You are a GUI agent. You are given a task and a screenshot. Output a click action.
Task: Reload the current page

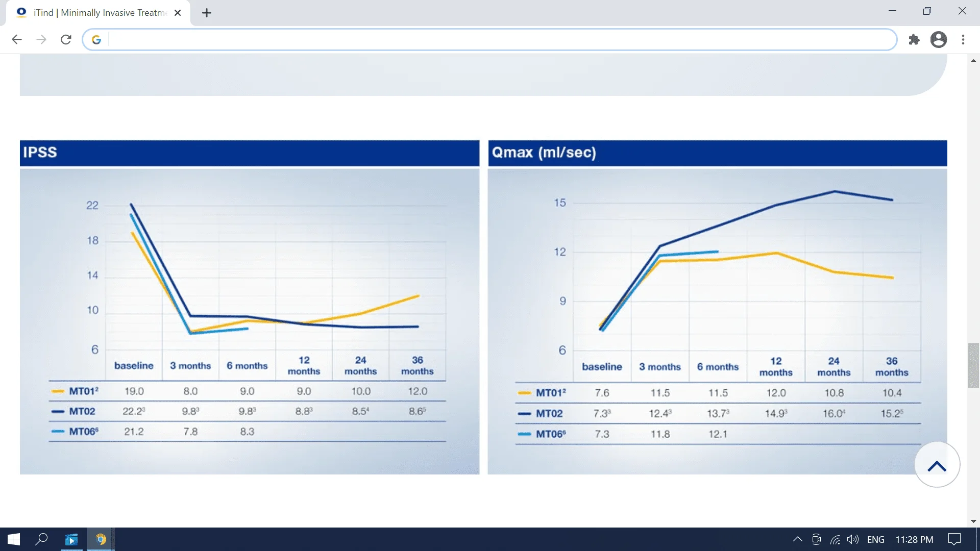66,40
